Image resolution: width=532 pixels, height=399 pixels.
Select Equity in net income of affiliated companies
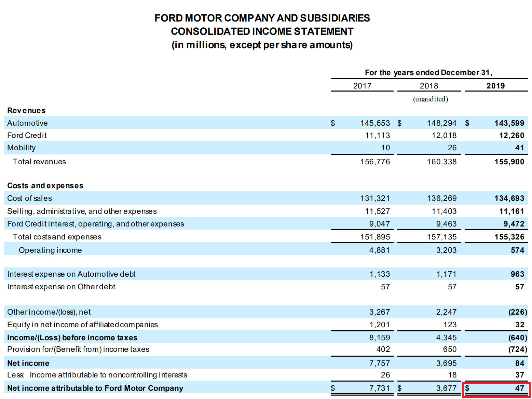click(x=82, y=325)
